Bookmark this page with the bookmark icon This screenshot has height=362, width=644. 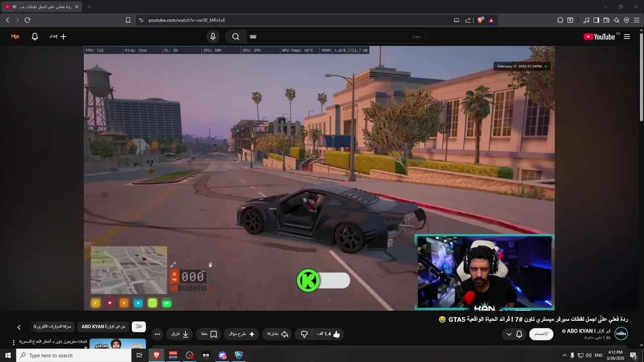click(x=128, y=20)
